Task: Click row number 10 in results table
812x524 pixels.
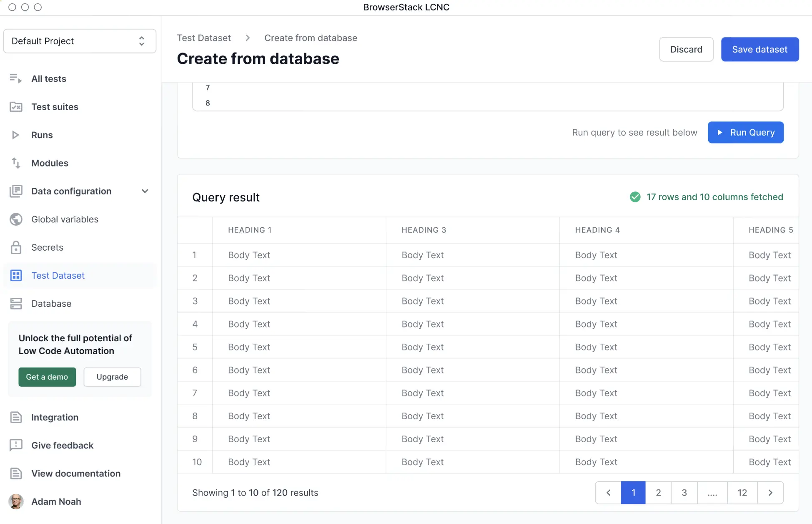Action: [197, 462]
